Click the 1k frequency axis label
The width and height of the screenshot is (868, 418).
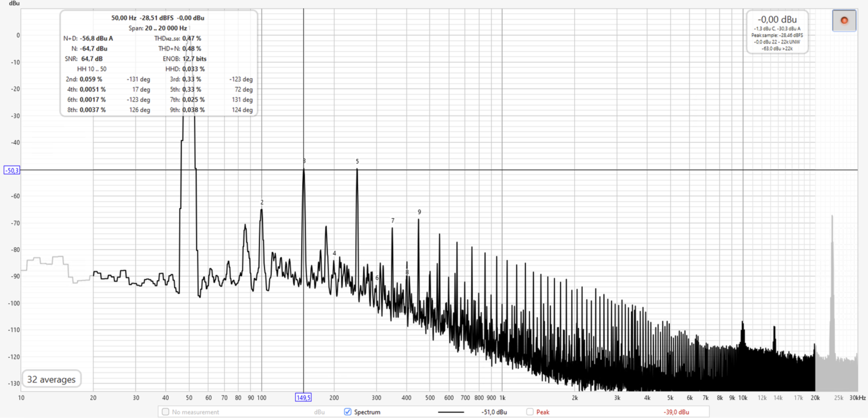pyautogui.click(x=502, y=398)
